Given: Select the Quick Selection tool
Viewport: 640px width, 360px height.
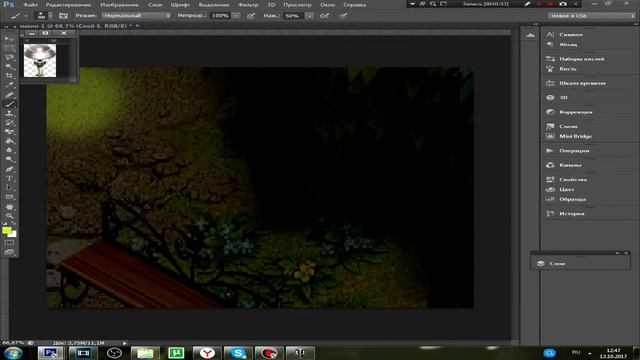Looking at the screenshot, I should tap(9, 67).
